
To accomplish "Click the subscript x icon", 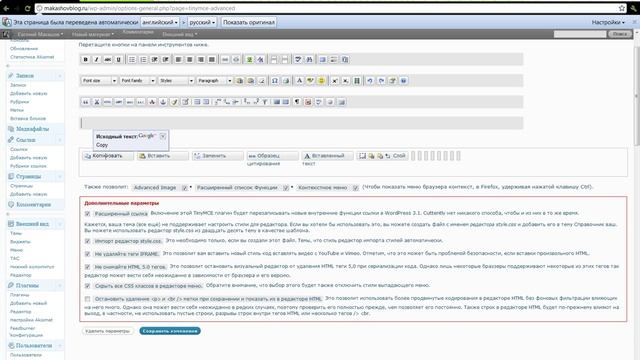I will 346,81.
